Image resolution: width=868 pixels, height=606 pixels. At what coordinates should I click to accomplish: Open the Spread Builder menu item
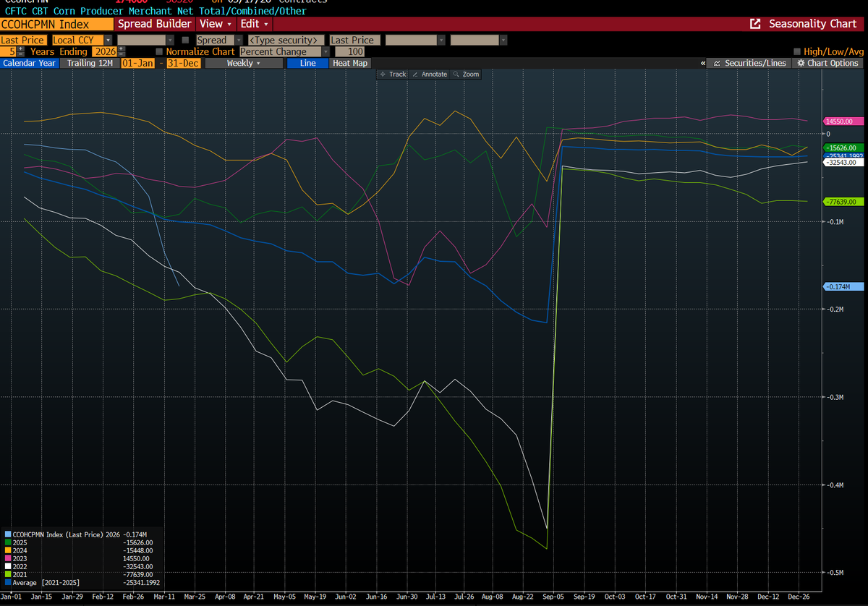click(154, 24)
